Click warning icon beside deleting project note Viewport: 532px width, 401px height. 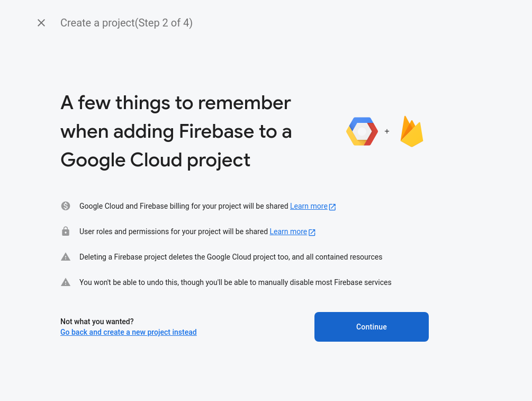[x=66, y=257]
